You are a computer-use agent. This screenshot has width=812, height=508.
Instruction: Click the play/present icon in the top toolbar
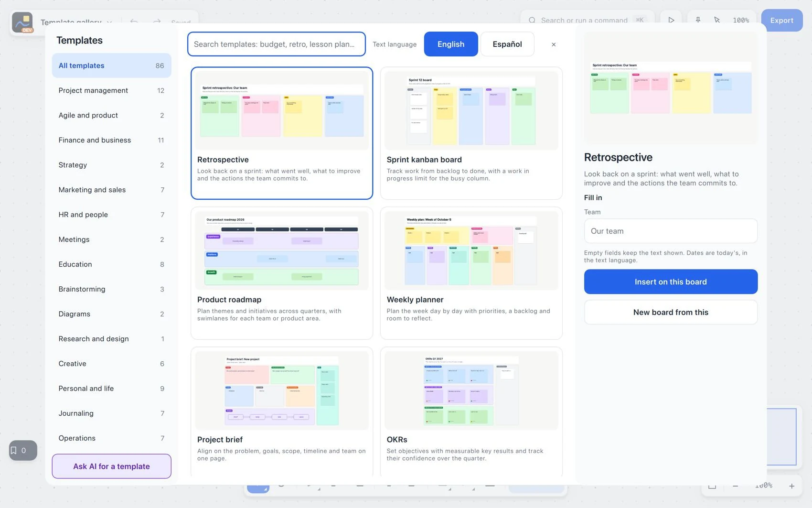pos(671,20)
